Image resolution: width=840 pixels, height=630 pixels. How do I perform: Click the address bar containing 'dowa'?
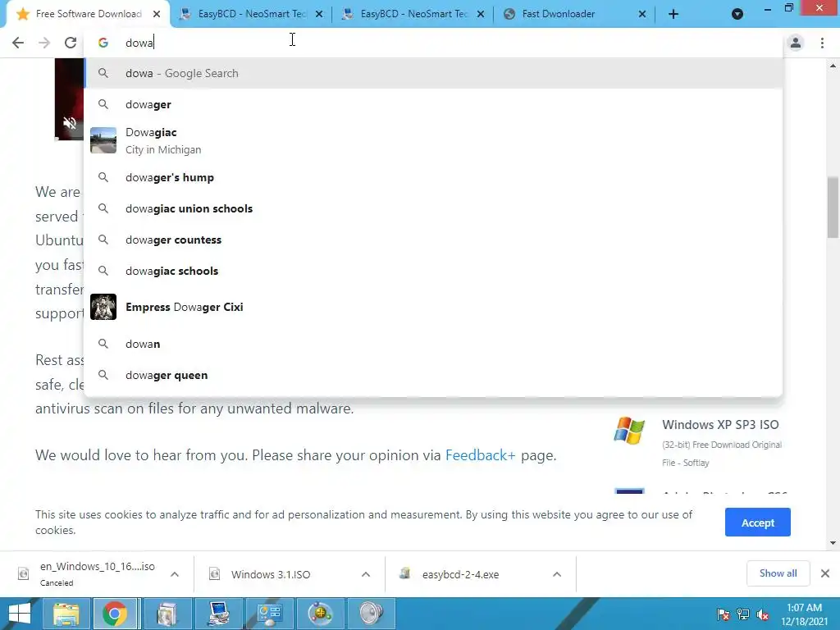[433, 43]
